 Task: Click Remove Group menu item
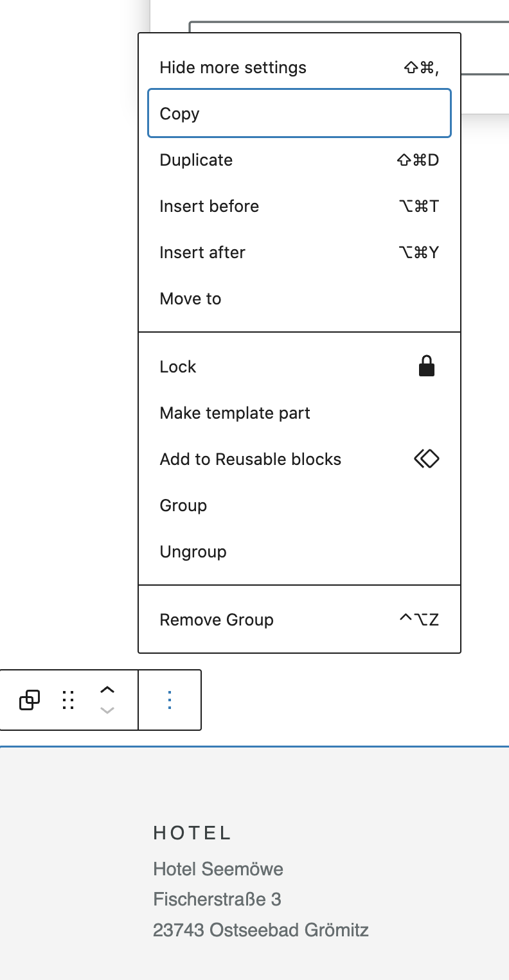click(x=299, y=620)
